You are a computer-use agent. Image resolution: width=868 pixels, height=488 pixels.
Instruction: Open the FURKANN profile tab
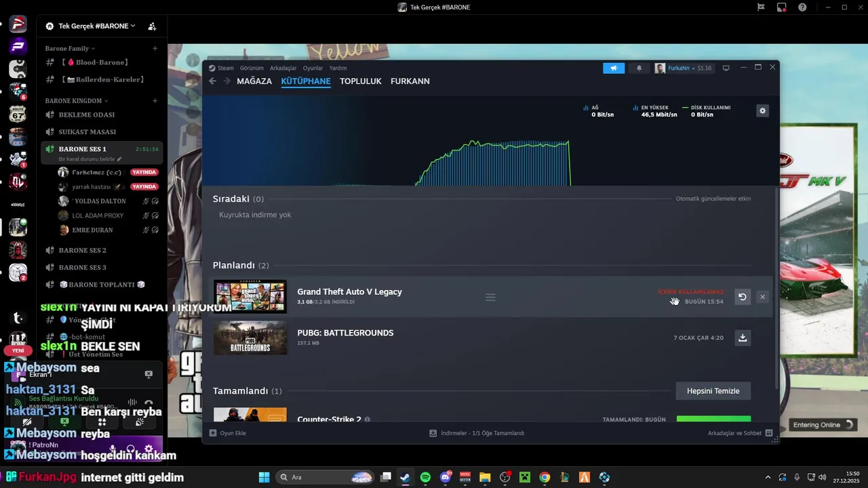pyautogui.click(x=410, y=81)
